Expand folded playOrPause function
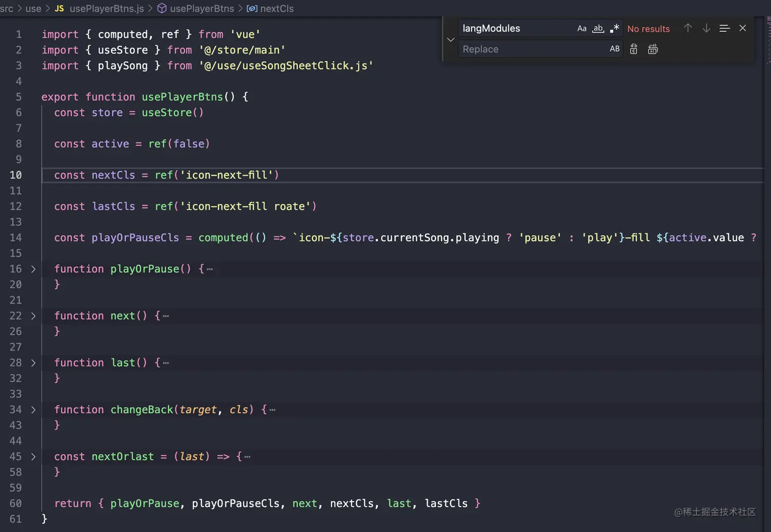The height and width of the screenshot is (532, 771). tap(33, 269)
